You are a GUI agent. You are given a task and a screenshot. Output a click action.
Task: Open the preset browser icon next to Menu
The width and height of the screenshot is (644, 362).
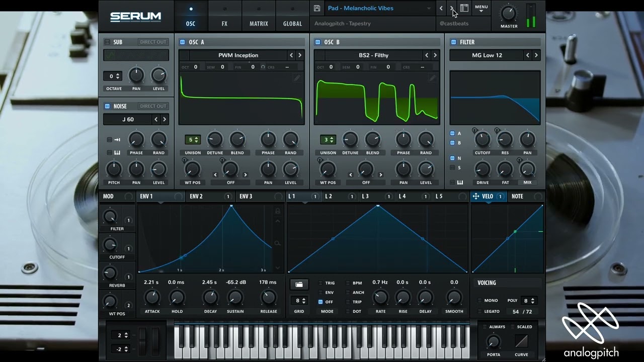pos(464,8)
